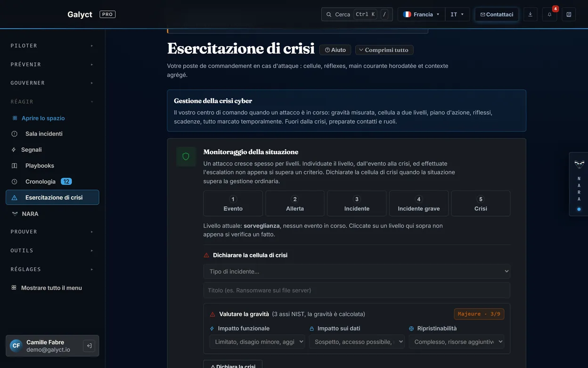The height and width of the screenshot is (368, 588).
Task: Click the Ripristinabilità icon
Action: pos(411,328)
